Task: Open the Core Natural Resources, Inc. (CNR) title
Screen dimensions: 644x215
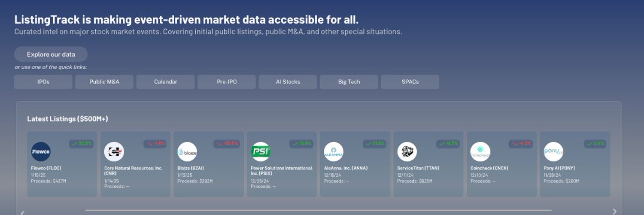Action: 134,171
